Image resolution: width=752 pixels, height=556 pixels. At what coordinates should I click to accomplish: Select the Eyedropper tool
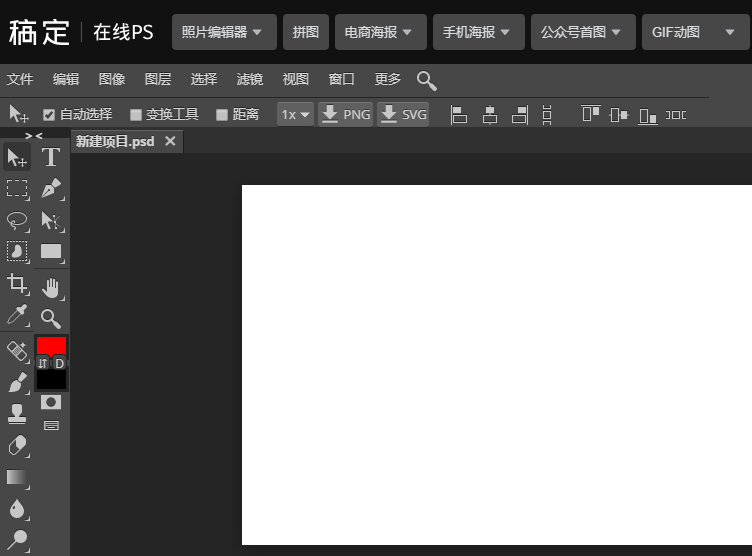click(17, 315)
